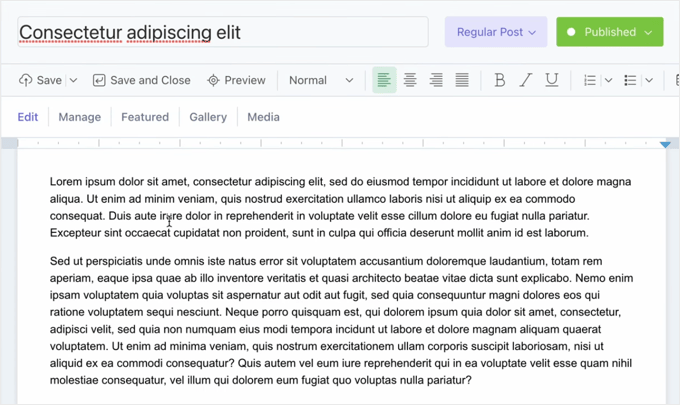Viewport: 680px width, 405px height.
Task: Toggle italic formatting
Action: [525, 80]
